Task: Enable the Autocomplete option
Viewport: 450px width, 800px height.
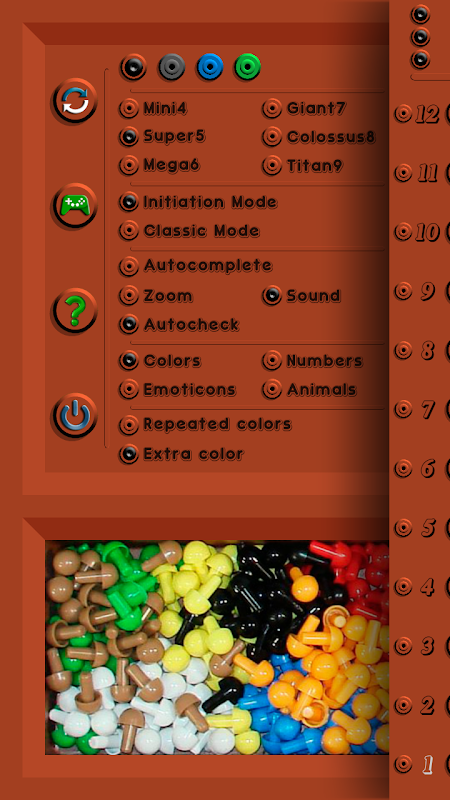Action: [195, 265]
